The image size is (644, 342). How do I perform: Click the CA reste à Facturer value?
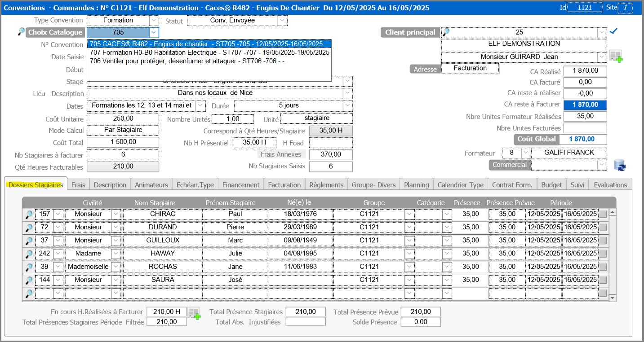click(x=585, y=105)
